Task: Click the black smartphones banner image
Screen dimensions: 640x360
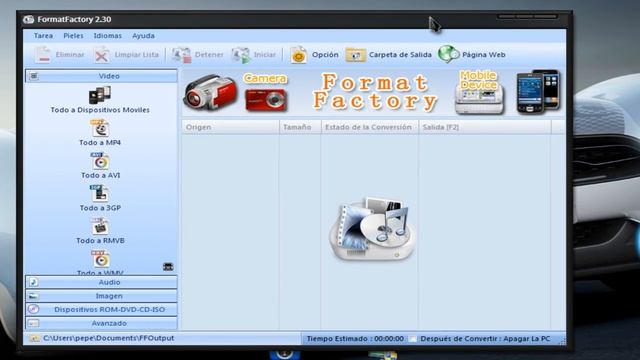Action: coord(538,91)
